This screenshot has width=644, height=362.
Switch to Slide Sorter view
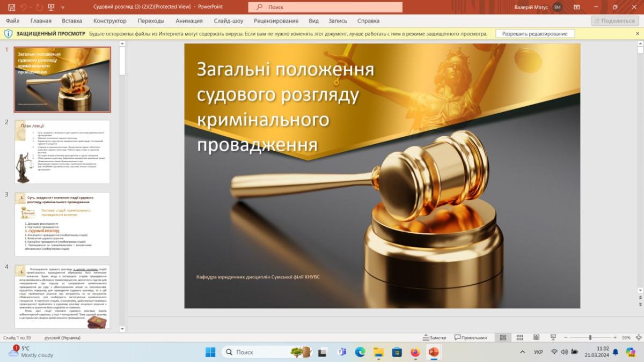click(x=519, y=337)
